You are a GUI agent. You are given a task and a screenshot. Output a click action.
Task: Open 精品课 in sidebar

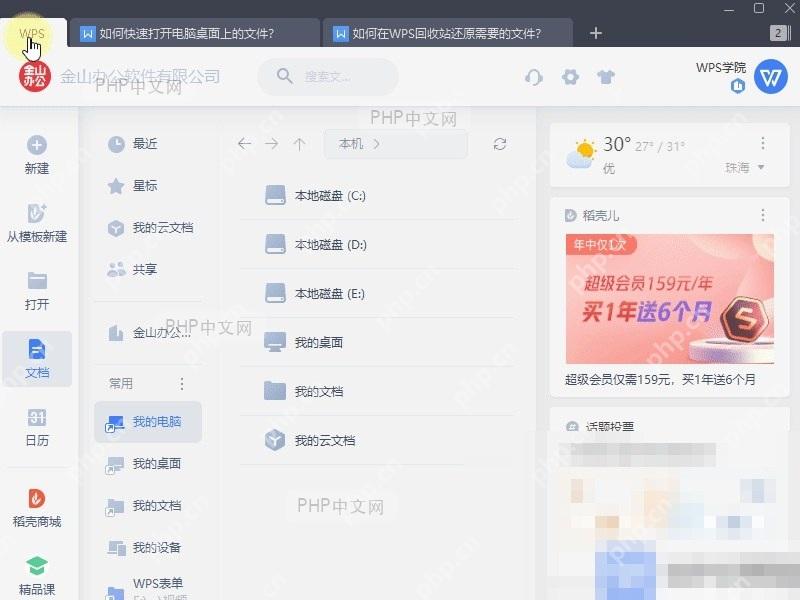[37, 577]
